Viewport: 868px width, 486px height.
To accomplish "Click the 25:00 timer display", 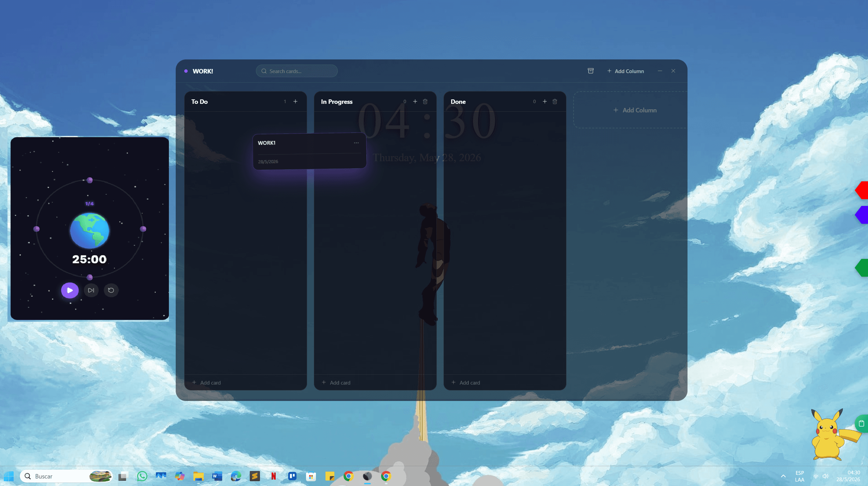I will pos(89,259).
